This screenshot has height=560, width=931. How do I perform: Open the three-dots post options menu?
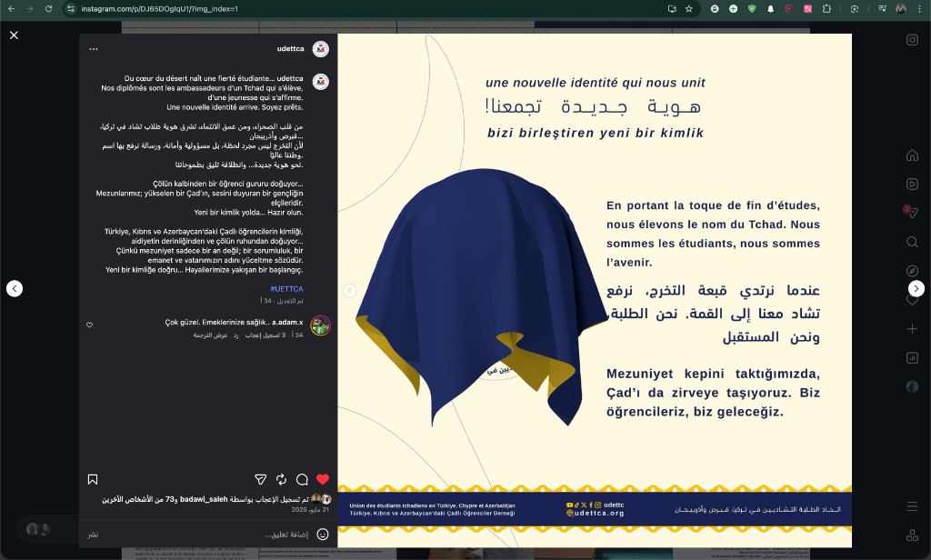(93, 49)
